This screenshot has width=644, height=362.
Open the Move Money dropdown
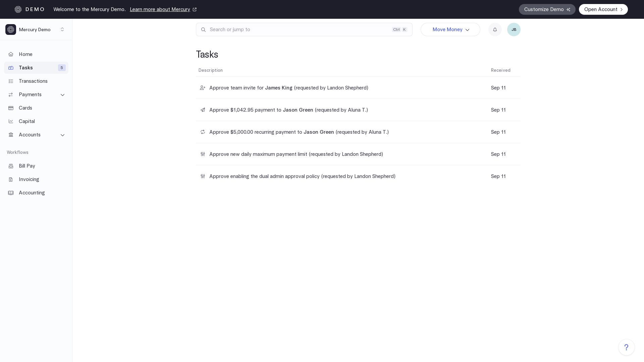pyautogui.click(x=450, y=29)
